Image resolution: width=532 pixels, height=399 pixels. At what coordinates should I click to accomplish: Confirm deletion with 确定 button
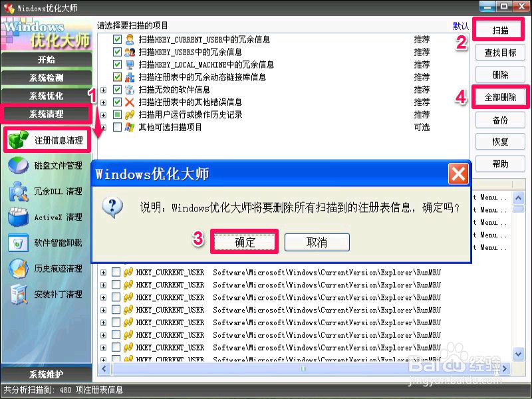[244, 242]
